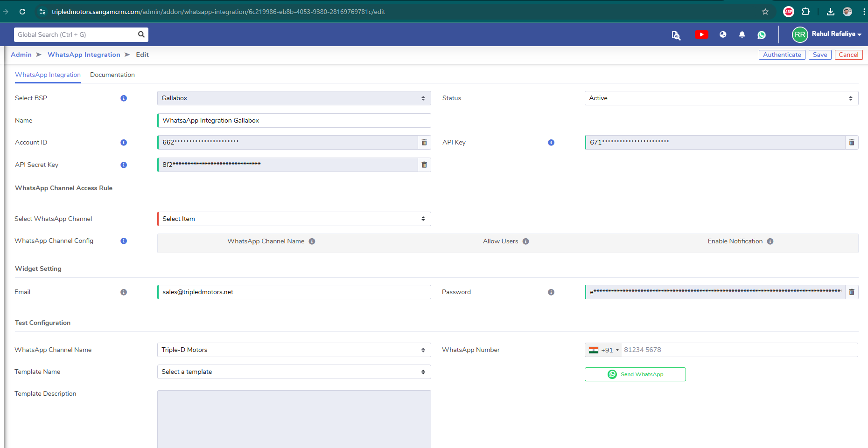Show info for Allow Users column
Viewport: 868px width, 448px height.
pyautogui.click(x=526, y=241)
